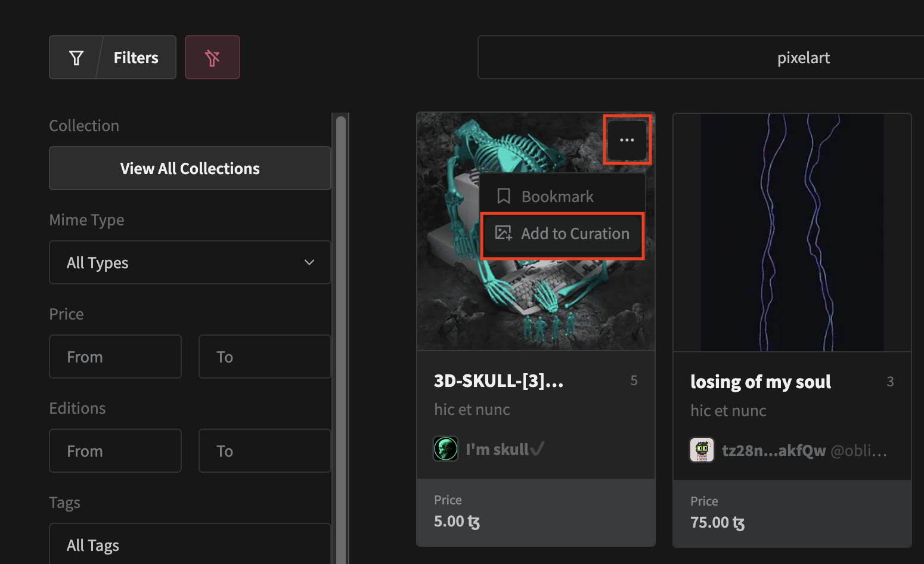
Task: Click the I'm skull creator avatar
Action: click(x=445, y=448)
